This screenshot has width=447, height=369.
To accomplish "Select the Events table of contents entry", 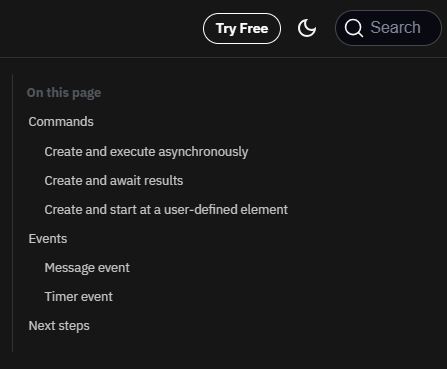I will [x=48, y=239].
